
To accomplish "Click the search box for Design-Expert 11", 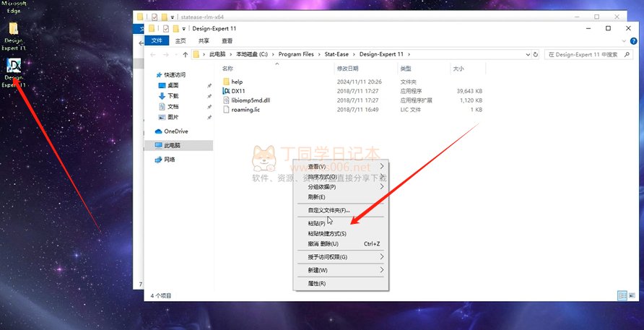I will pyautogui.click(x=588, y=54).
